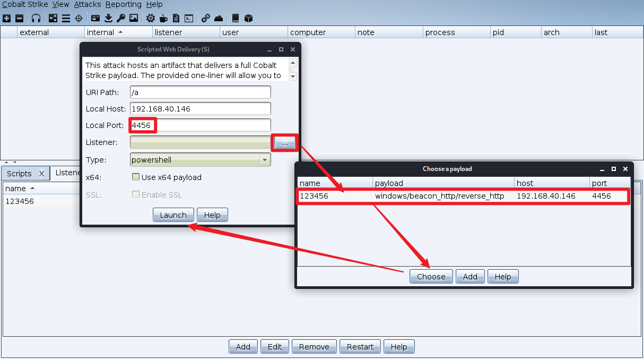Click the gear Windows executable icon
This screenshot has width=644, height=359.
tap(151, 18)
